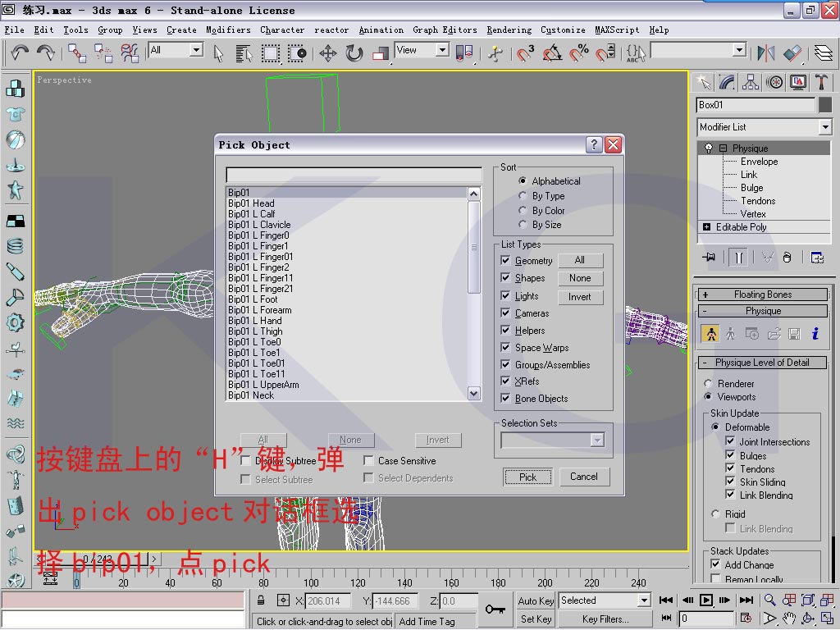Open selection filter All dropdown
This screenshot has height=630, width=840.
coord(197,50)
